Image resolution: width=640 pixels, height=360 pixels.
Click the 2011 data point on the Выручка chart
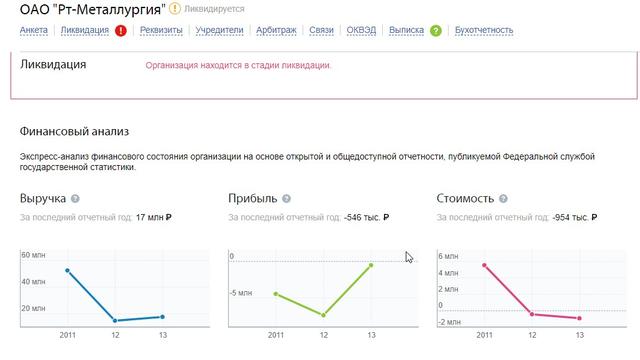tap(68, 271)
